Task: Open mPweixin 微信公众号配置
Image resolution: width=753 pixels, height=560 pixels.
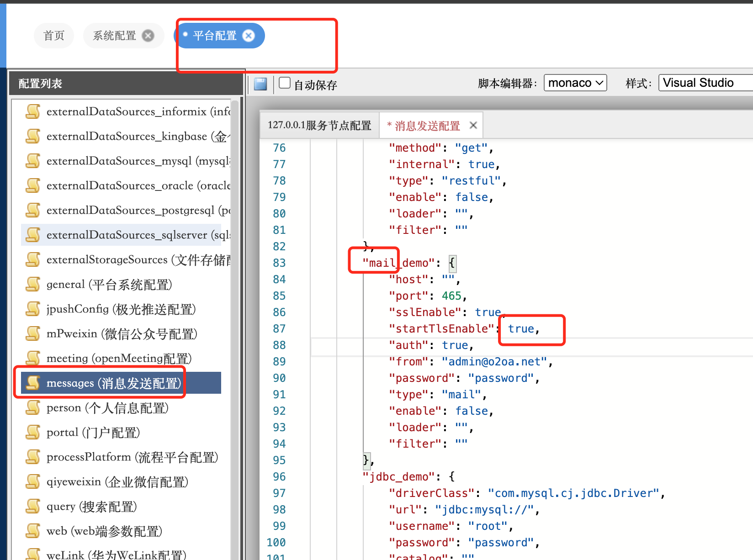Action: [121, 333]
